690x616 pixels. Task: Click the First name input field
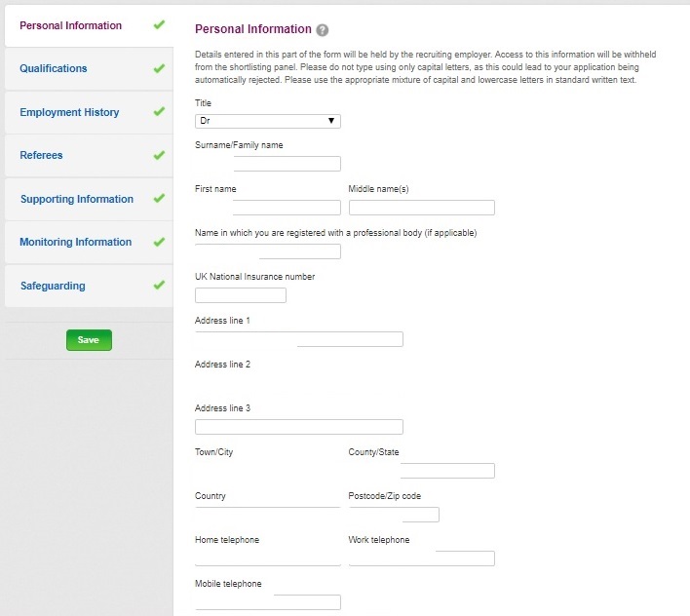coord(268,208)
